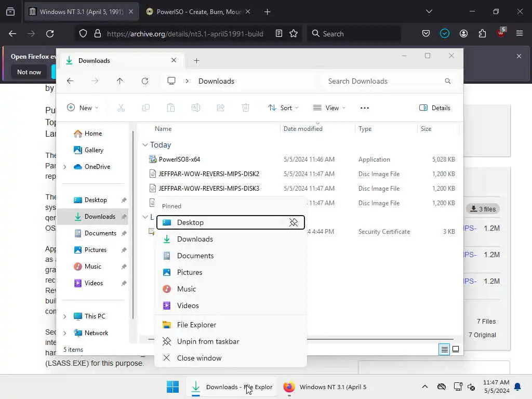The height and width of the screenshot is (399, 532).
Task: Open a new File Explorer tab
Action: (196, 61)
